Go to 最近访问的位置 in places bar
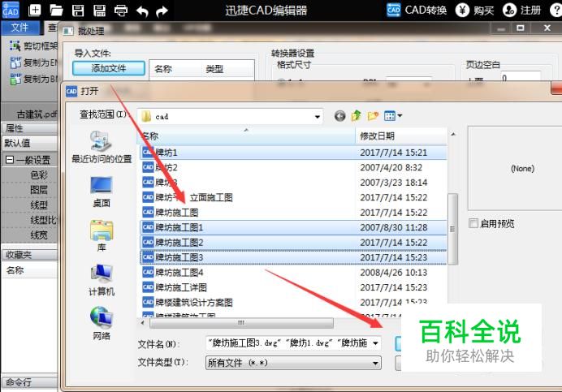The height and width of the screenshot is (392, 562). click(x=102, y=147)
